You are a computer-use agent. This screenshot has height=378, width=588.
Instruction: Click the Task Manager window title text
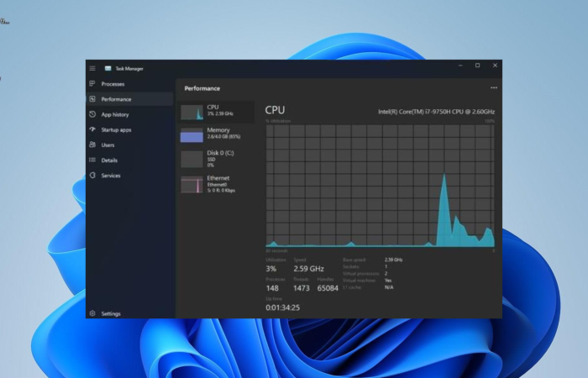point(129,69)
